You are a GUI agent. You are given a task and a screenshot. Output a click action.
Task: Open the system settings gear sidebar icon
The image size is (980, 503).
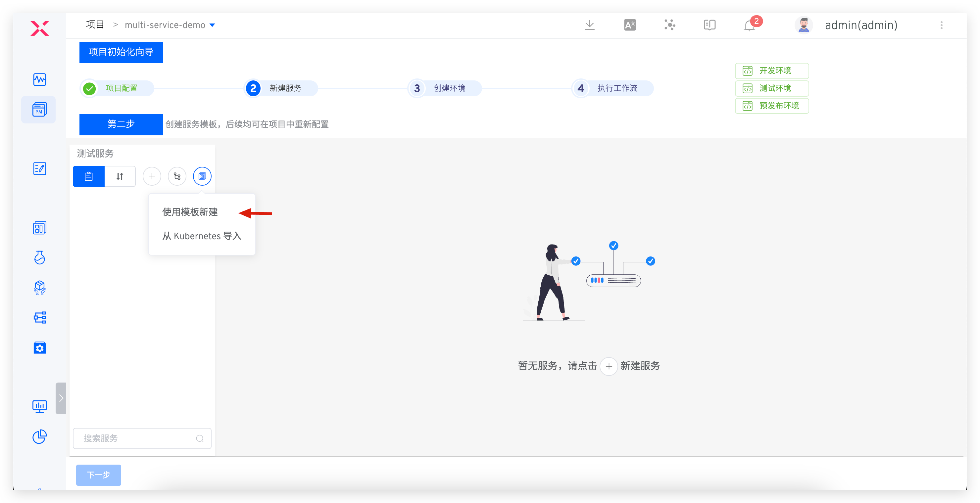tap(40, 347)
